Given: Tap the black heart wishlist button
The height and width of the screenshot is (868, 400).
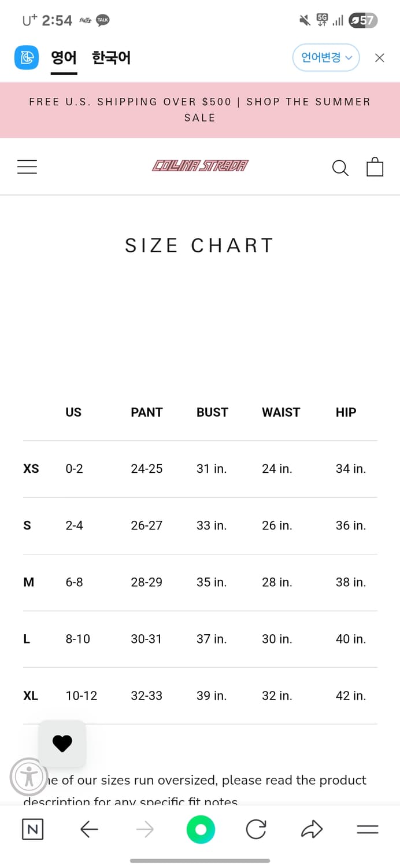Looking at the screenshot, I should [x=62, y=744].
